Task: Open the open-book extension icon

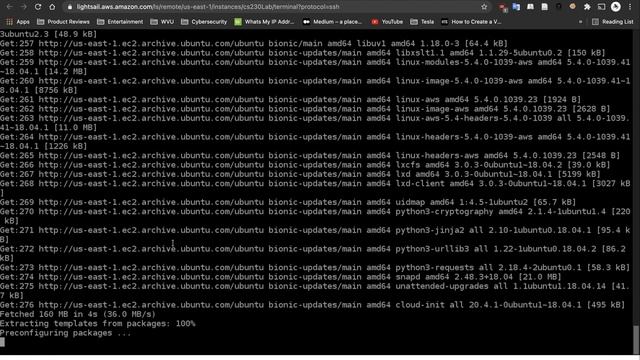Action: (530, 7)
